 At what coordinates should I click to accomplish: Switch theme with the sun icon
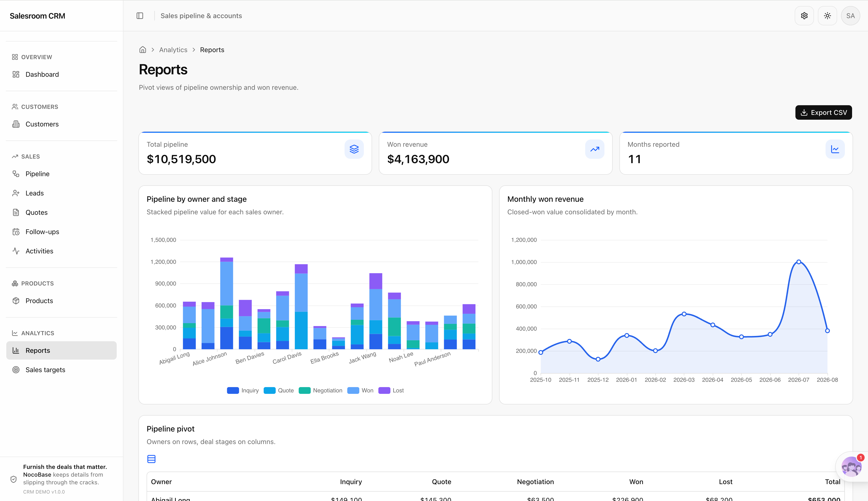pos(827,16)
